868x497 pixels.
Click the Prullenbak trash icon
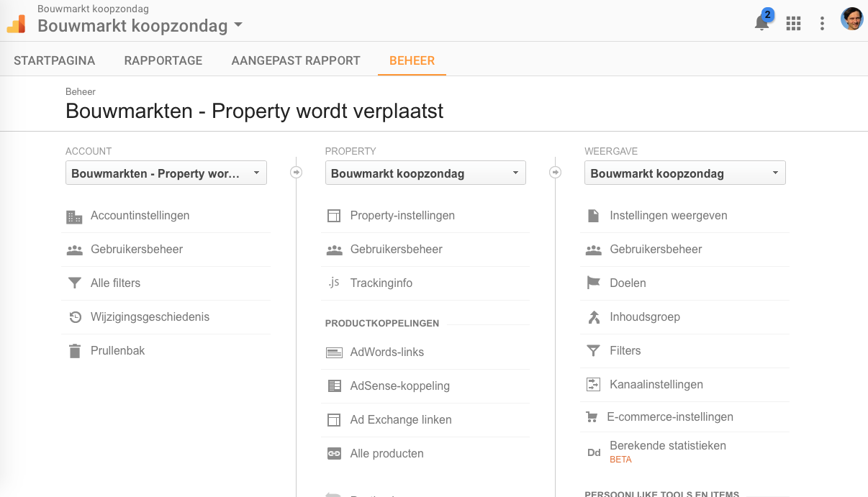click(x=74, y=351)
